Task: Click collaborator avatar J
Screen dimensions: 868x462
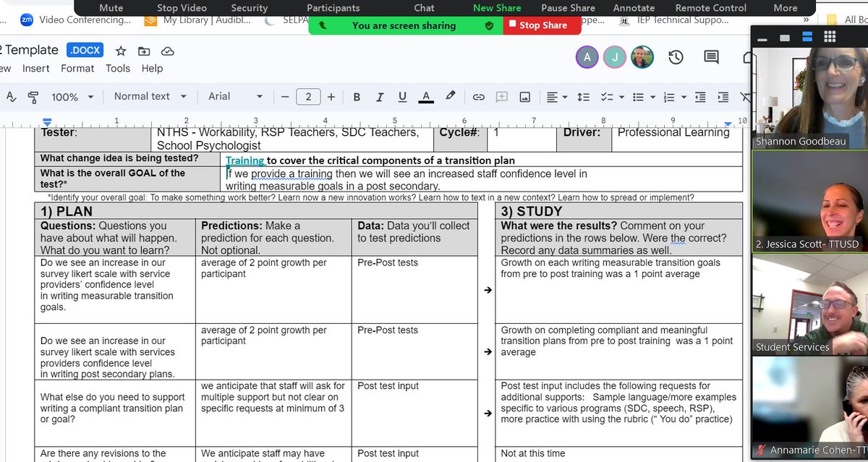Action: (x=615, y=57)
